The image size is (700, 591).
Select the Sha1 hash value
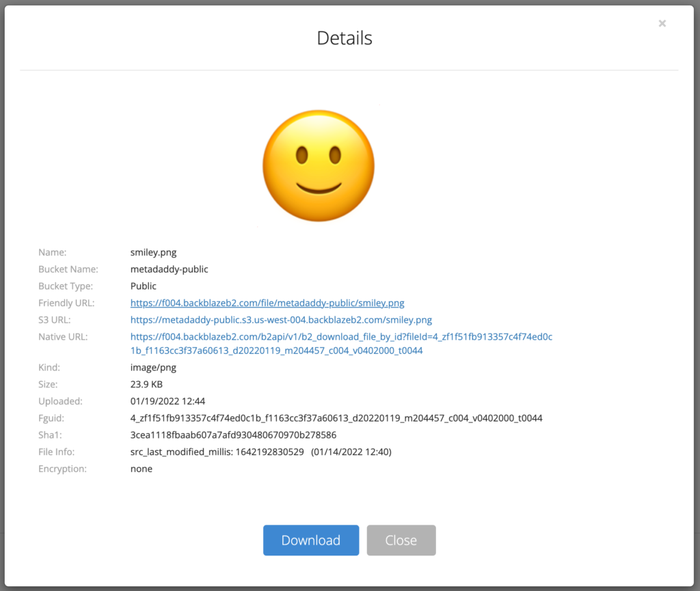coord(233,435)
